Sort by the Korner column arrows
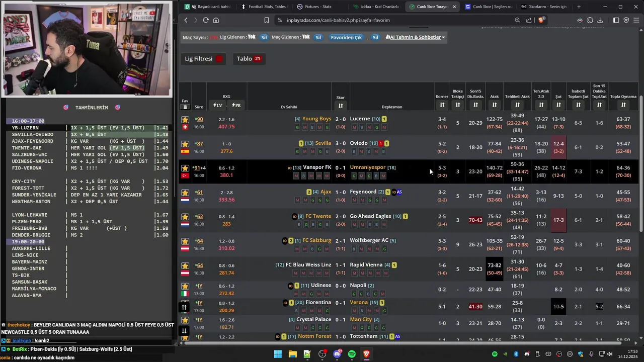 (442, 105)
